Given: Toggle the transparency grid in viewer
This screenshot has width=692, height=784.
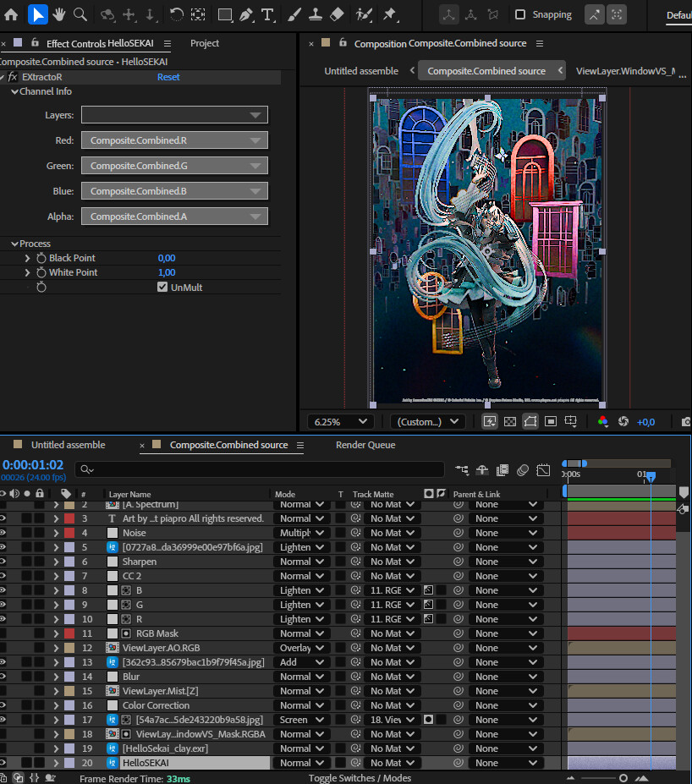Looking at the screenshot, I should [x=510, y=421].
